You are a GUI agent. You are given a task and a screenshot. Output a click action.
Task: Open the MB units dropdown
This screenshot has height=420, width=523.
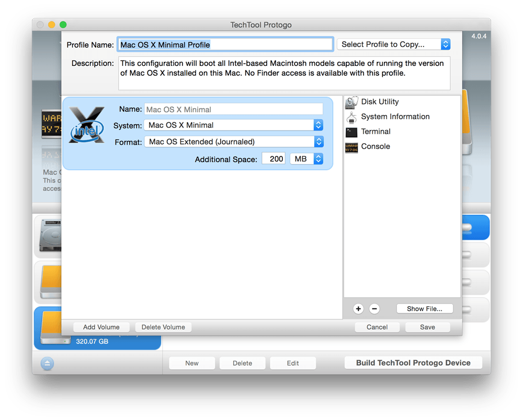click(x=306, y=159)
